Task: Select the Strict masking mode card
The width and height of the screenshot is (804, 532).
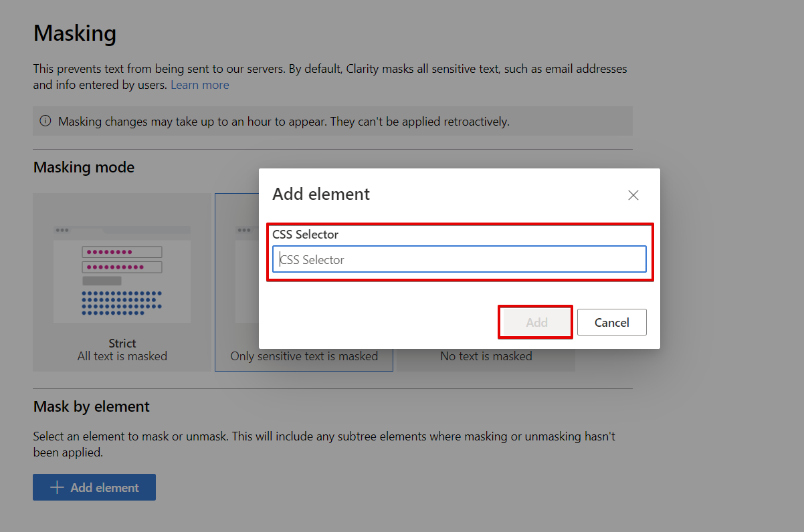Action: tap(122, 282)
